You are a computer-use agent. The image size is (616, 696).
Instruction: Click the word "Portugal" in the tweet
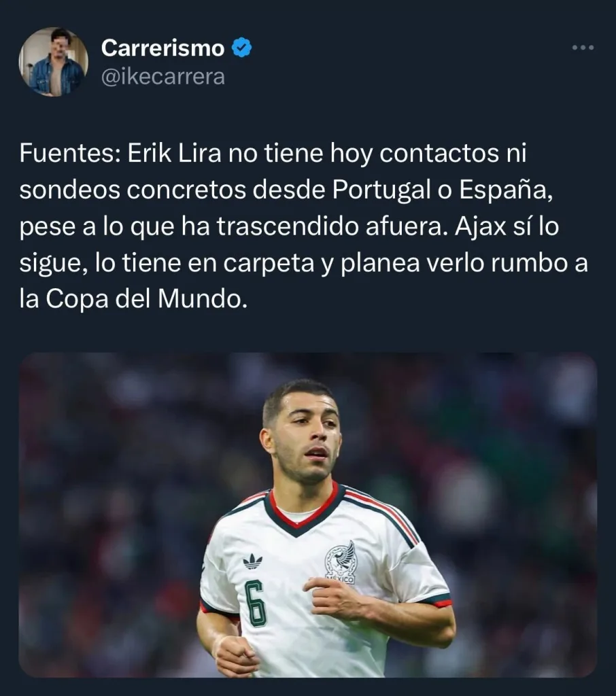pos(381,190)
